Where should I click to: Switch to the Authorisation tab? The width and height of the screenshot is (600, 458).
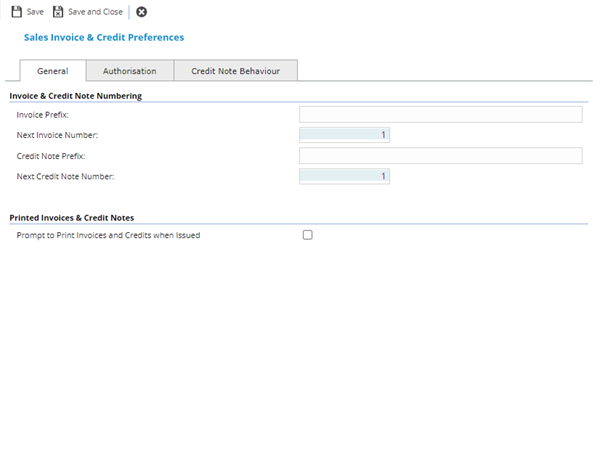129,71
